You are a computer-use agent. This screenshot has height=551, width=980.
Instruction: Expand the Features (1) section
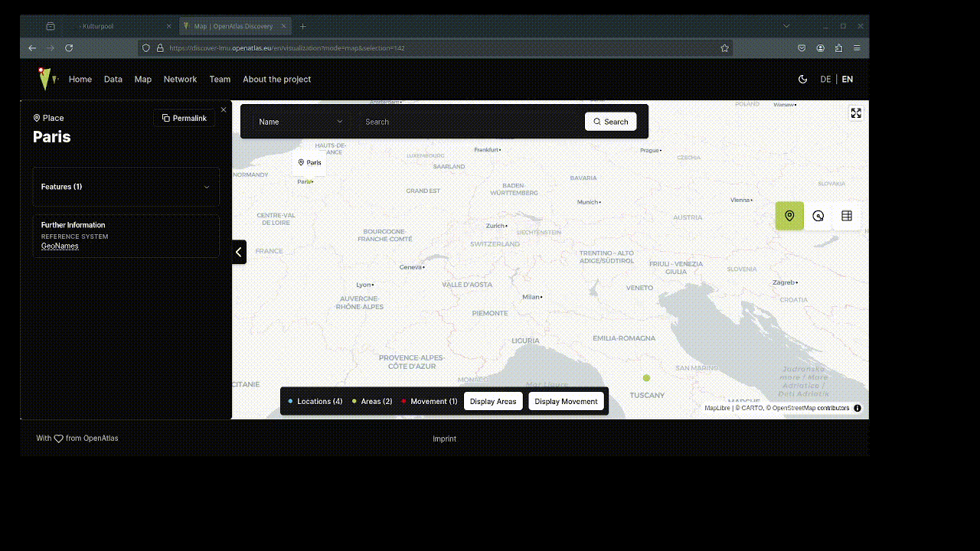126,187
